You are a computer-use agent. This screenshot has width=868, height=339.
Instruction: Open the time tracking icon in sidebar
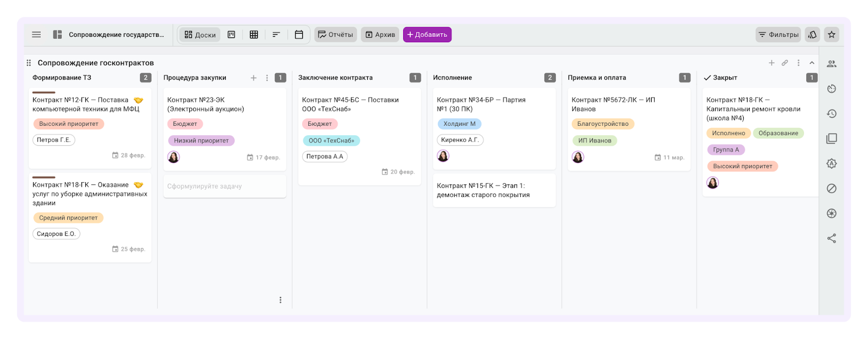[x=832, y=89]
